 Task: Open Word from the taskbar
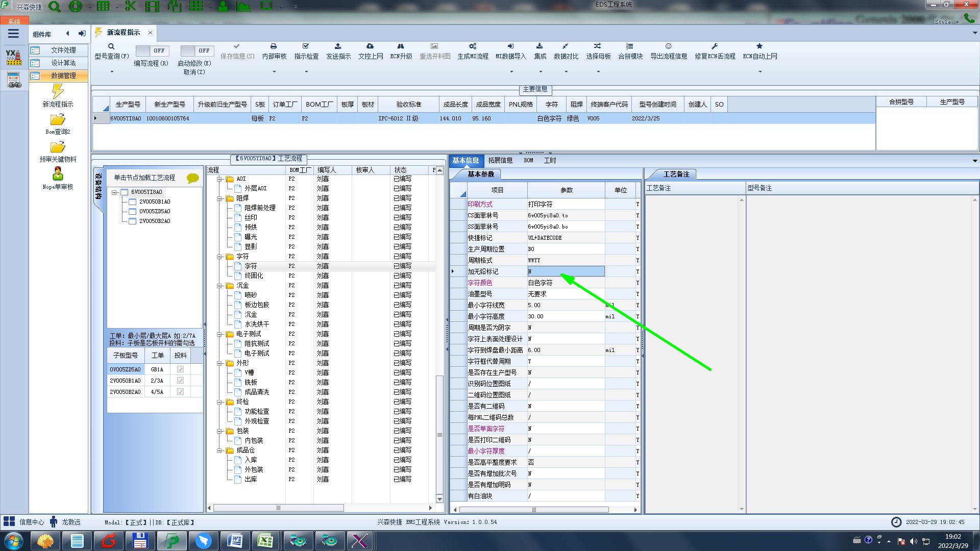[x=235, y=541]
